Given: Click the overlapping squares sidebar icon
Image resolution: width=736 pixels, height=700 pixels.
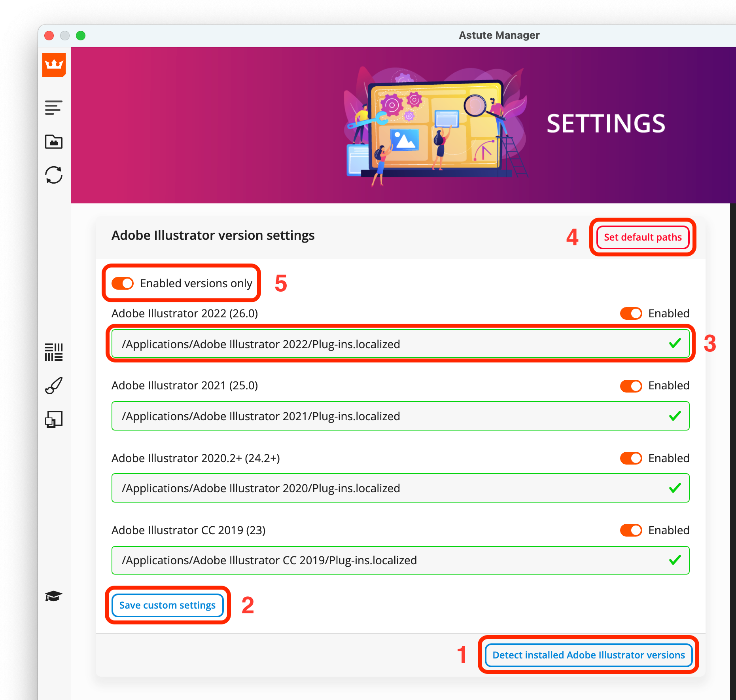Looking at the screenshot, I should point(54,419).
